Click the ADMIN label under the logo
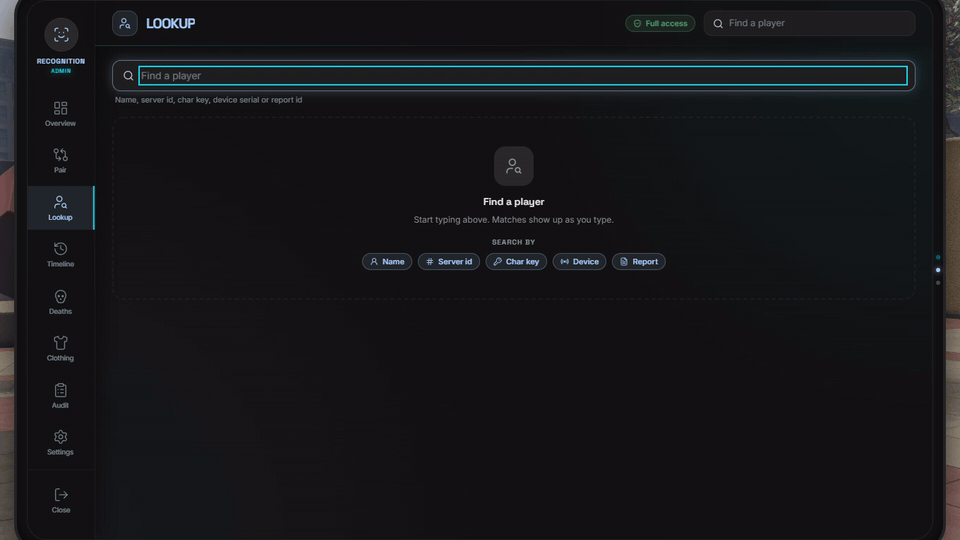The image size is (960, 540). [x=61, y=71]
